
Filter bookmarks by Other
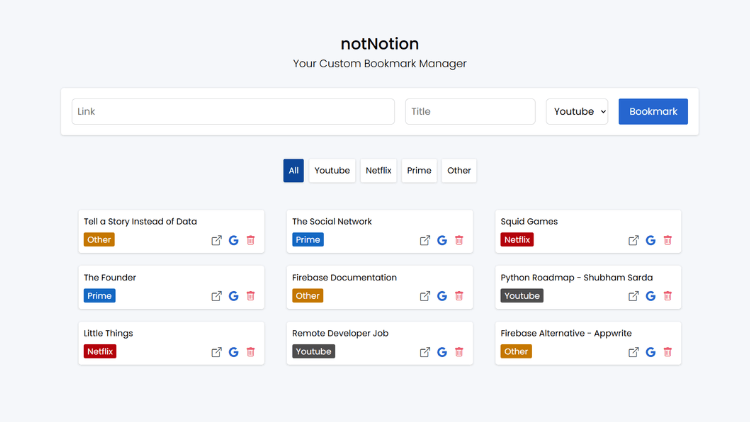coord(459,170)
